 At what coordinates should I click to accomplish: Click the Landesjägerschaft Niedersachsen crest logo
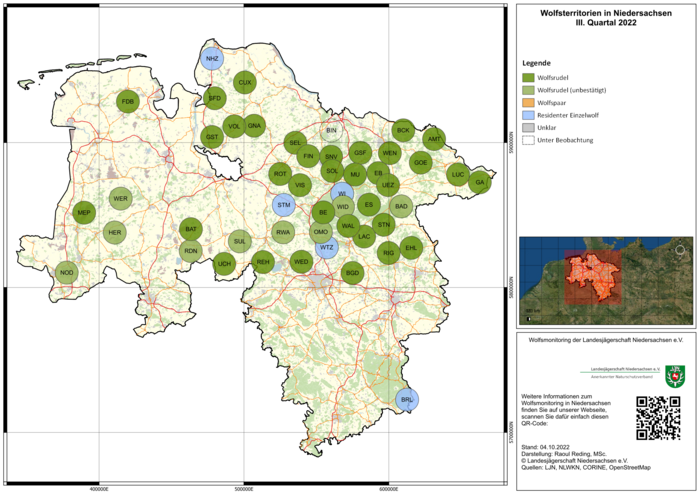(675, 376)
